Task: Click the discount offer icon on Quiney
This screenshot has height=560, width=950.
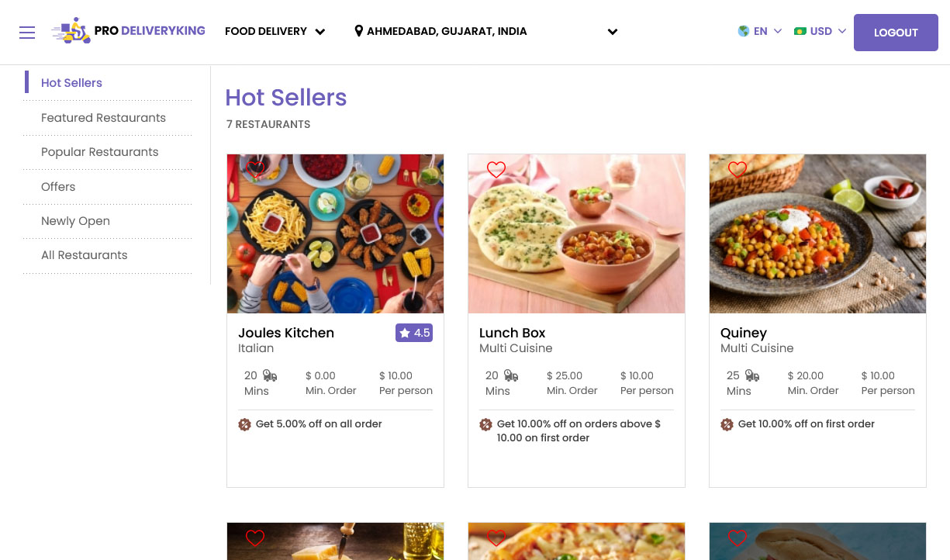Action: point(727,424)
